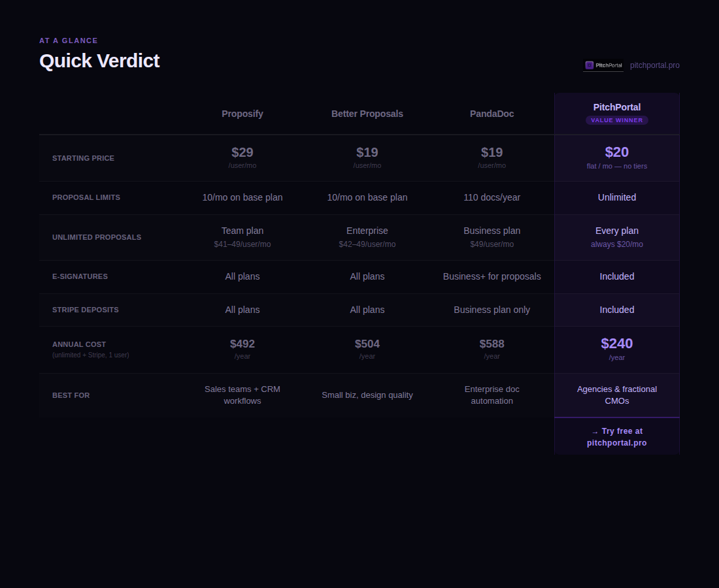Click the STARTING PRICE row label
719x588 pixels.
tap(83, 158)
